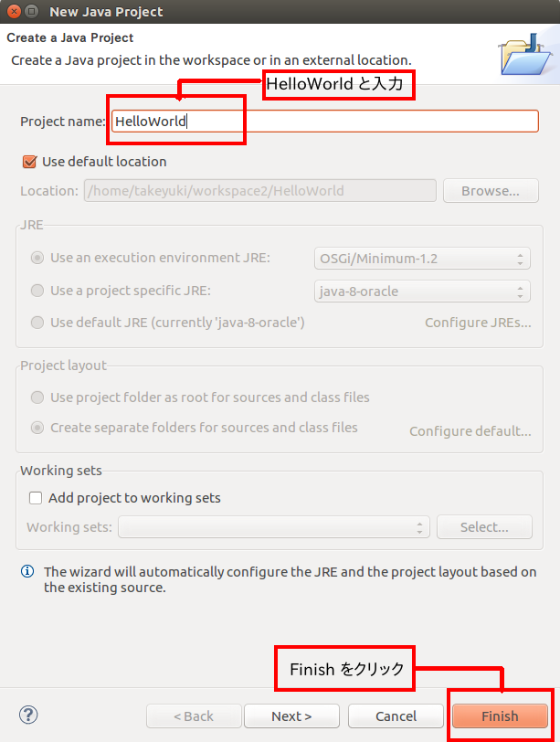Click in the Project name text field
Image resolution: width=560 pixels, height=742 pixels.
click(x=325, y=122)
